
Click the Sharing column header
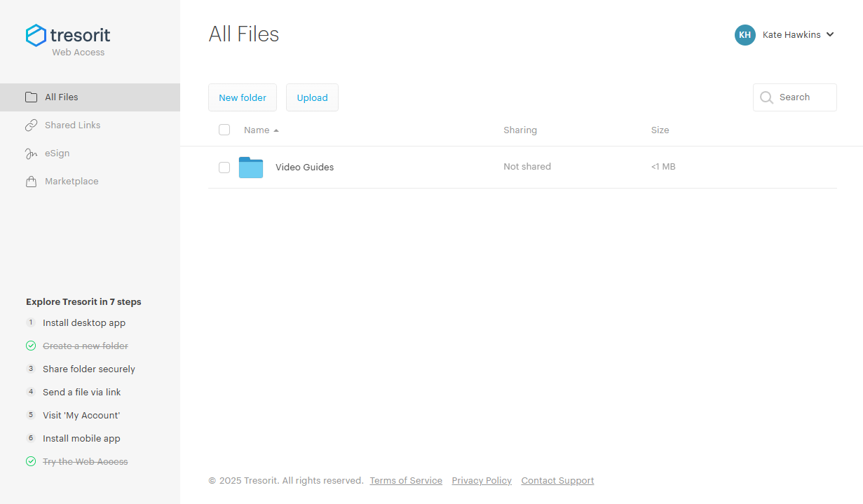click(x=520, y=130)
